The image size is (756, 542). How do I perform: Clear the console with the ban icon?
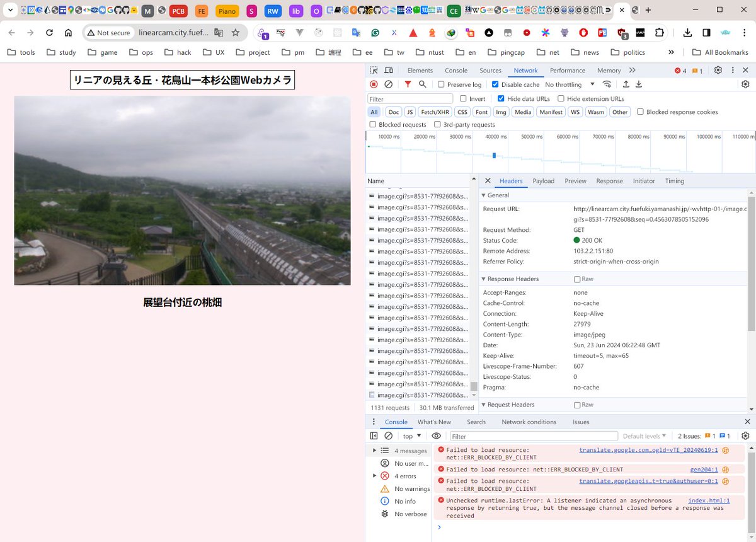(x=389, y=435)
